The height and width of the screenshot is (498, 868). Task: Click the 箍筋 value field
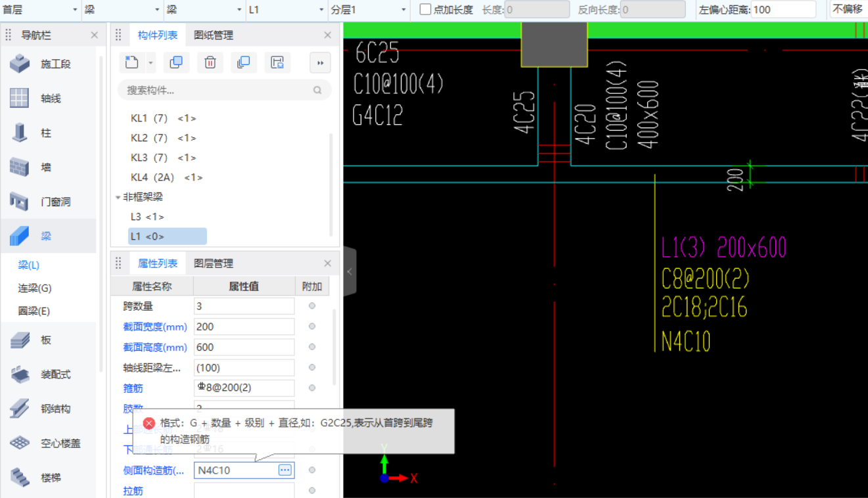[x=244, y=388]
